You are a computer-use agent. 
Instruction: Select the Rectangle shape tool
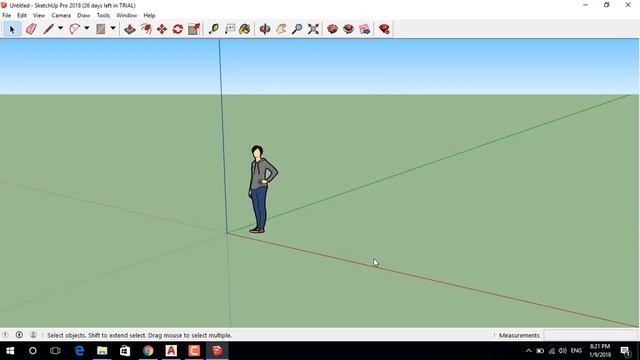(100, 29)
